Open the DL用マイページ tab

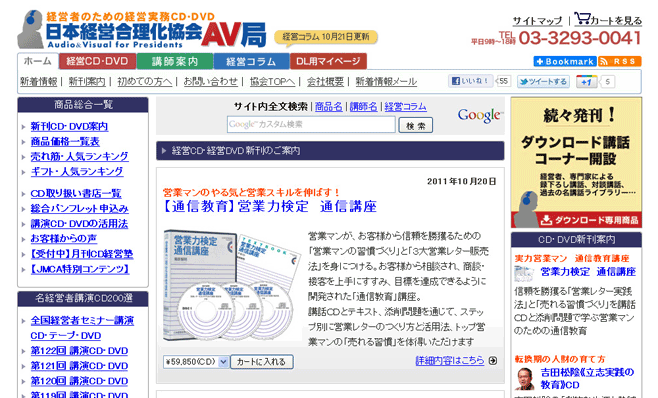coord(328,61)
